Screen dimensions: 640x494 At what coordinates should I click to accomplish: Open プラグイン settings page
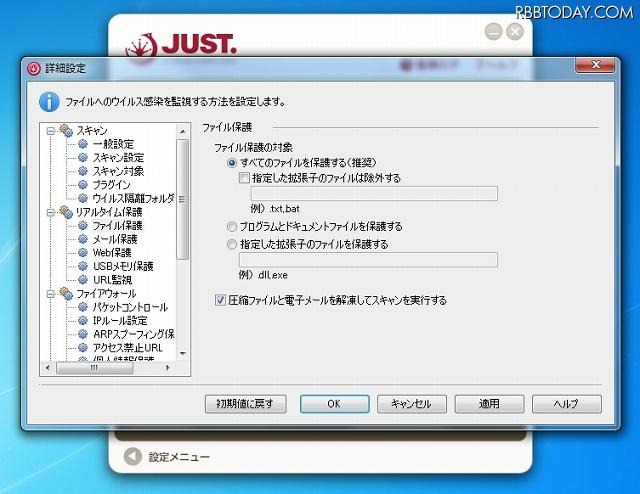[x=111, y=185]
